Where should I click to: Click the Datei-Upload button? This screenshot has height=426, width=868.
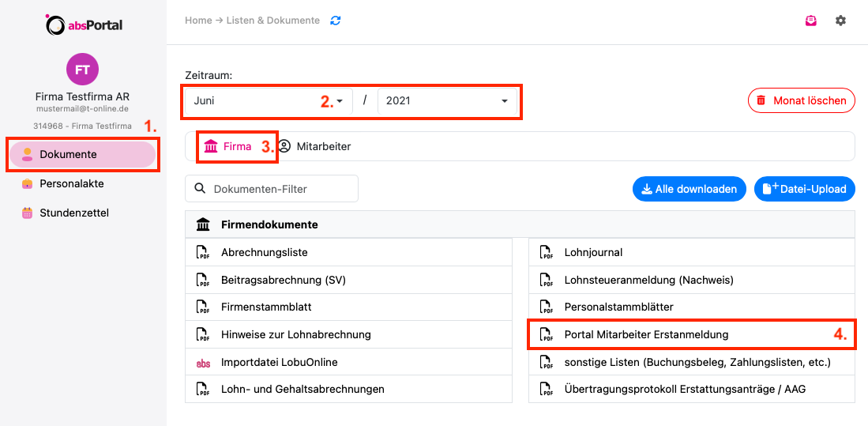(x=804, y=189)
